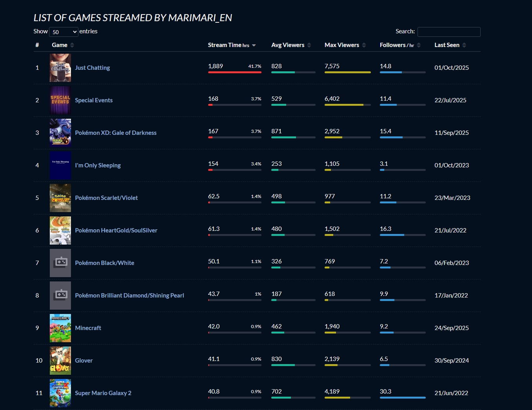Click the 154 stream hours for I'm Only Sleeping
This screenshot has height=410, width=532.
tap(213, 164)
